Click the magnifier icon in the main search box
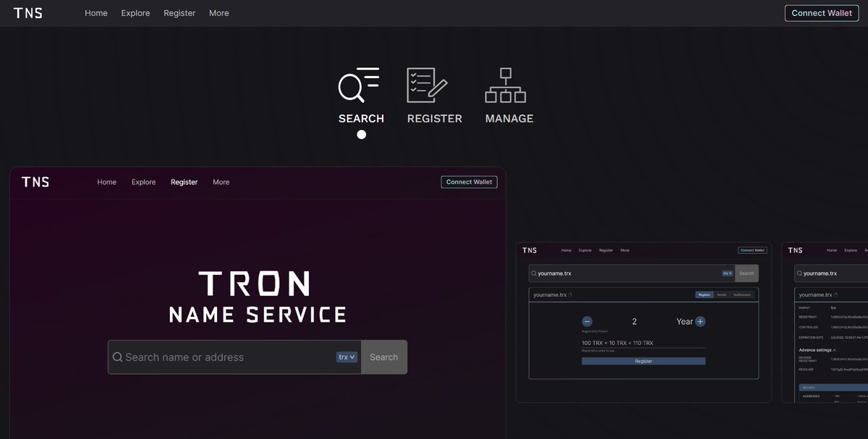Viewport: 868px width, 439px height. [117, 357]
